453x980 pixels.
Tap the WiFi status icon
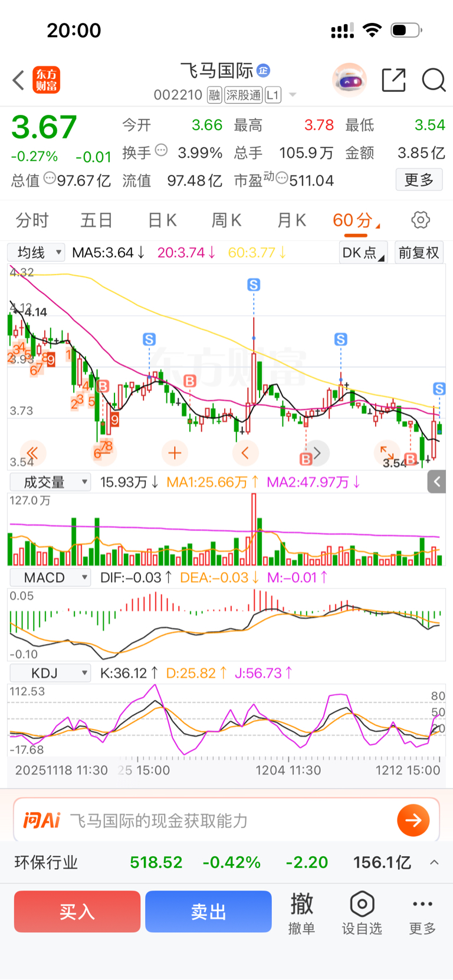tap(372, 29)
